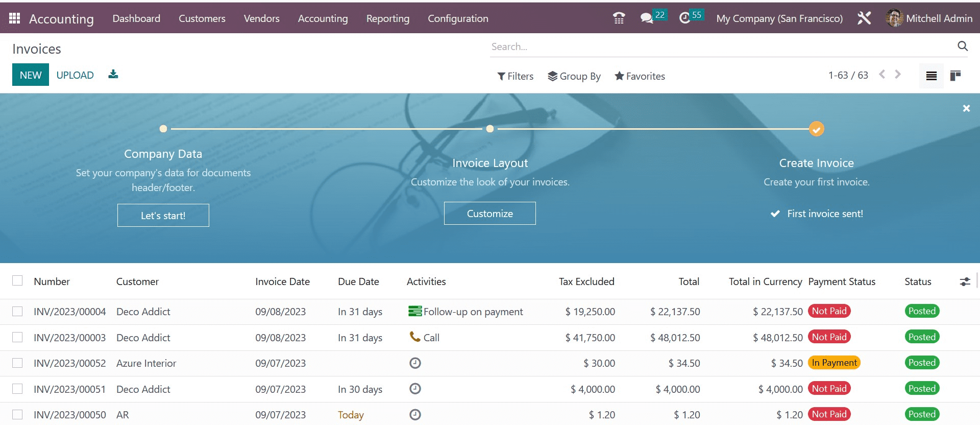The height and width of the screenshot is (425, 980).
Task: Sort by Due Date column header
Action: click(358, 281)
